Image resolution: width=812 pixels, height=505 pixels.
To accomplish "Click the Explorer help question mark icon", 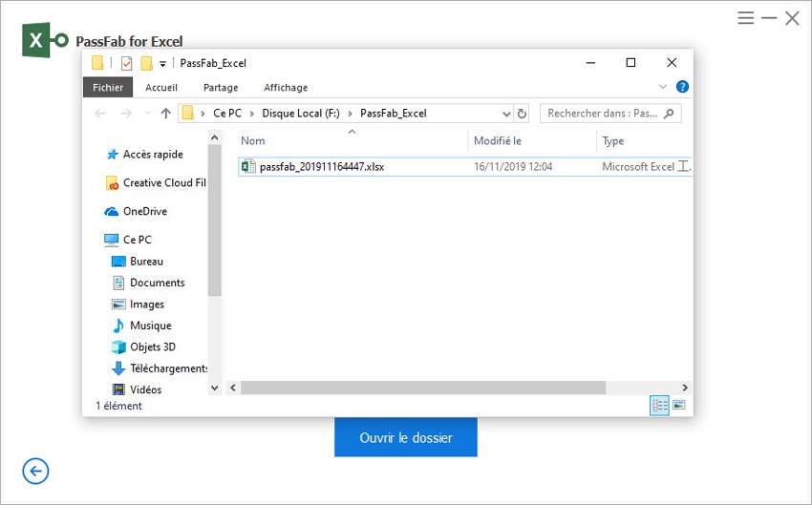I will [682, 87].
